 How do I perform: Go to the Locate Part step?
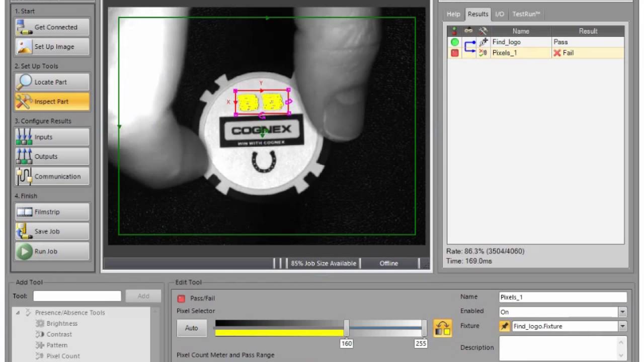[x=52, y=82]
